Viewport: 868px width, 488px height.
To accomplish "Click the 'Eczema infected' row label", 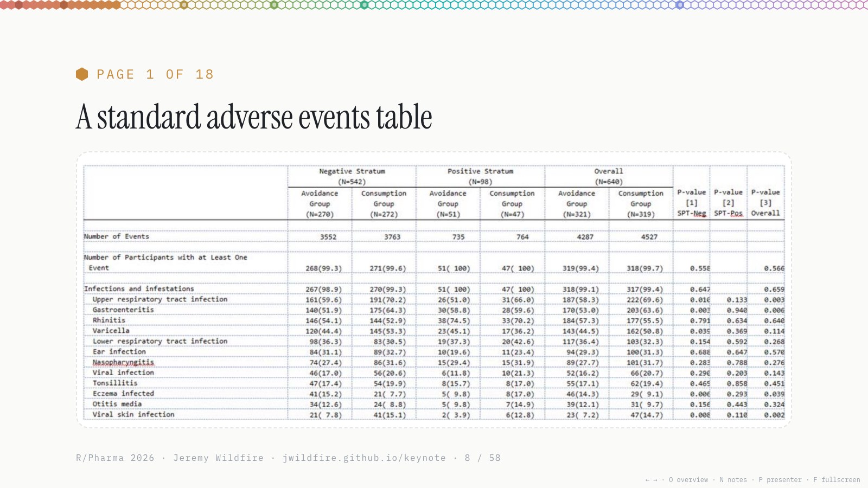I will (123, 394).
